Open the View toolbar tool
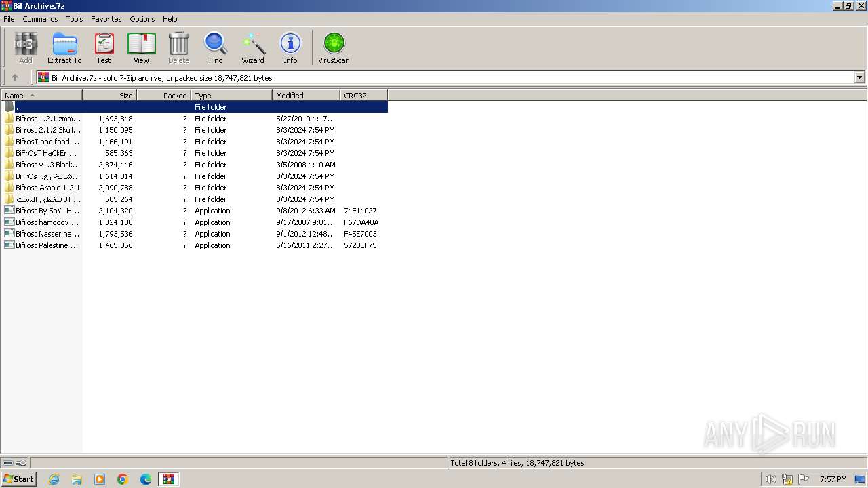The width and height of the screenshot is (868, 488). (141, 48)
